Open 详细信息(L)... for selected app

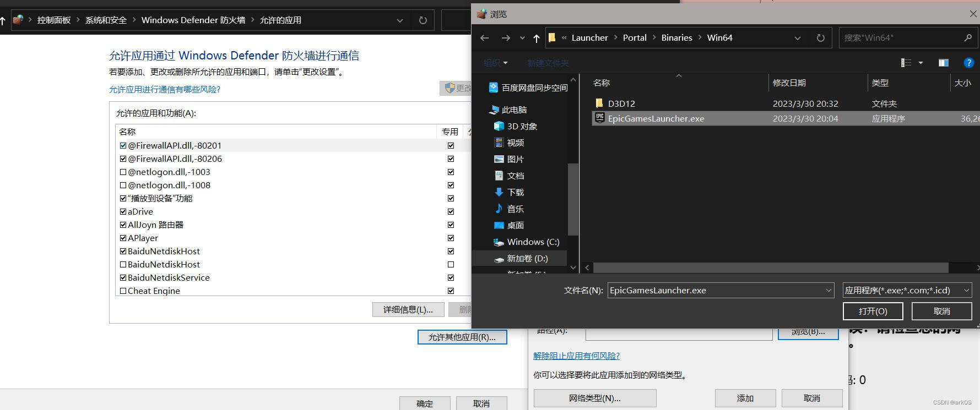click(408, 309)
